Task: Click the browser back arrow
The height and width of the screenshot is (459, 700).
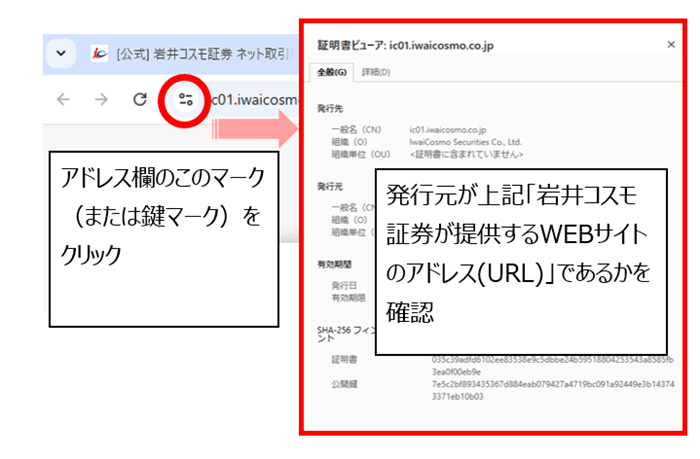Action: click(x=63, y=99)
